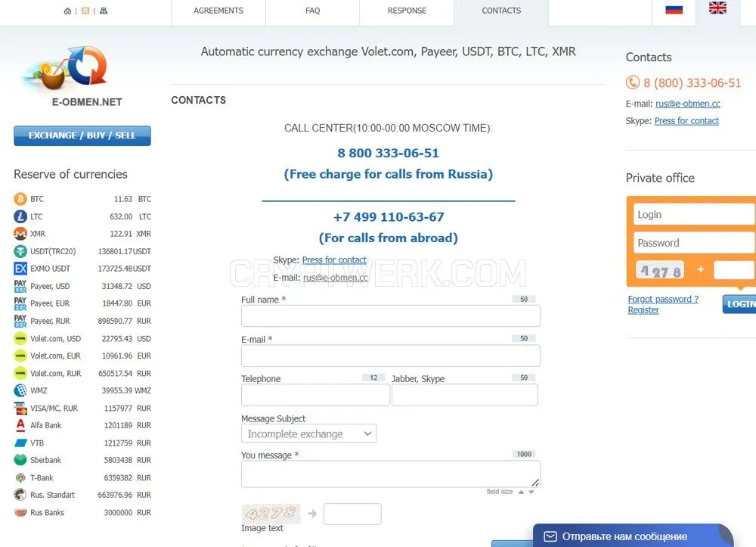Switch the site to the Russian flag language
Image resolution: width=756 pixels, height=547 pixels.
674,8
